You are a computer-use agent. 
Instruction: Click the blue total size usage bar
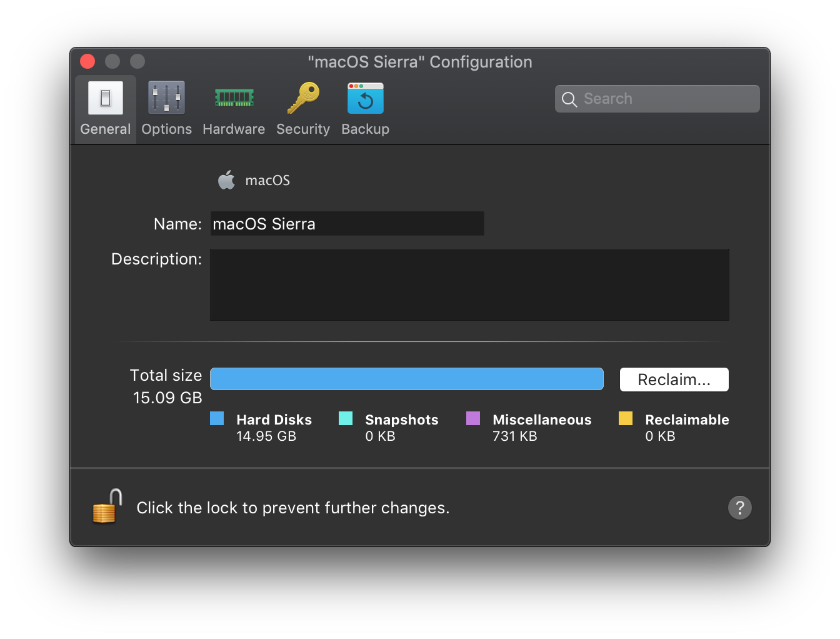pyautogui.click(x=406, y=379)
